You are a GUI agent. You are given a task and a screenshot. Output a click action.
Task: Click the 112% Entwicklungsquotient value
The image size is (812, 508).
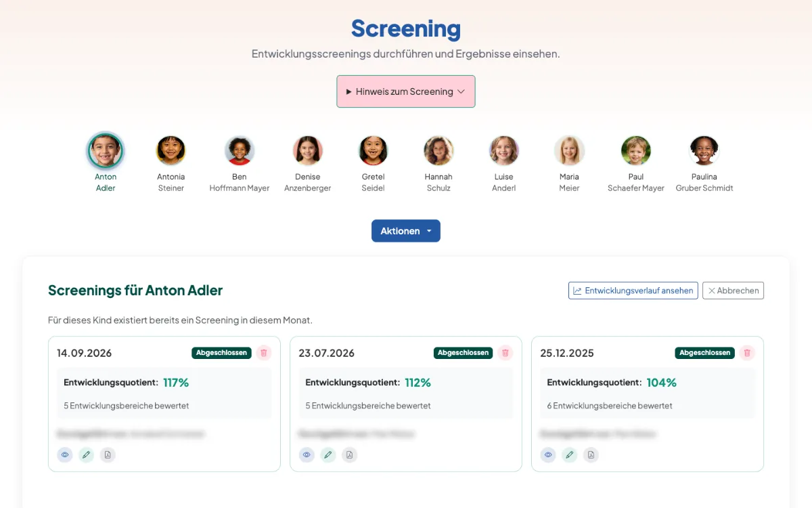pyautogui.click(x=418, y=383)
